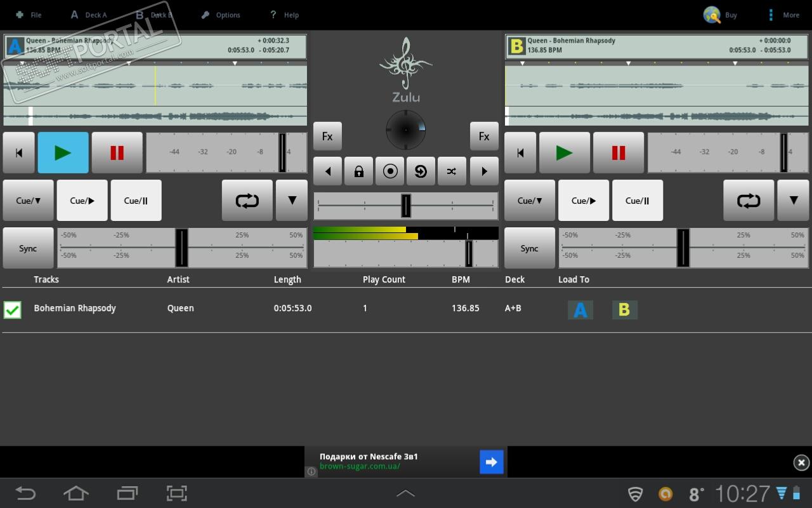Click Cue play button on Deck A
This screenshot has height=508, width=812.
pyautogui.click(x=82, y=201)
